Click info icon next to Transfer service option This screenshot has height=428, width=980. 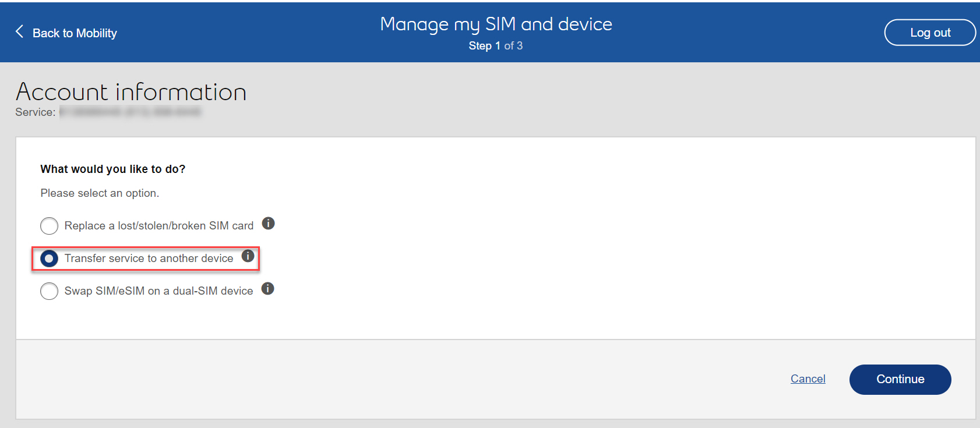point(248,256)
